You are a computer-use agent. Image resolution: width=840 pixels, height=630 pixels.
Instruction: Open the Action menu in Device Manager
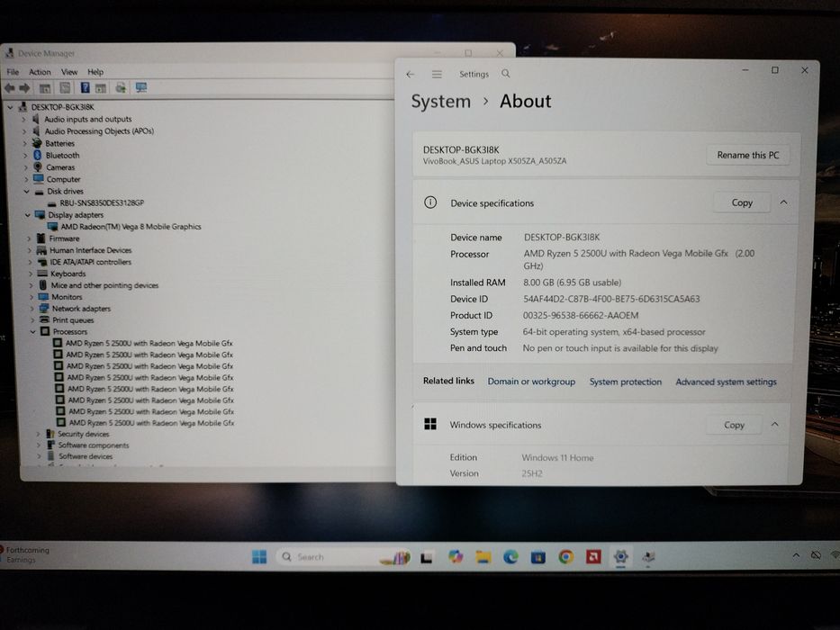coord(40,72)
